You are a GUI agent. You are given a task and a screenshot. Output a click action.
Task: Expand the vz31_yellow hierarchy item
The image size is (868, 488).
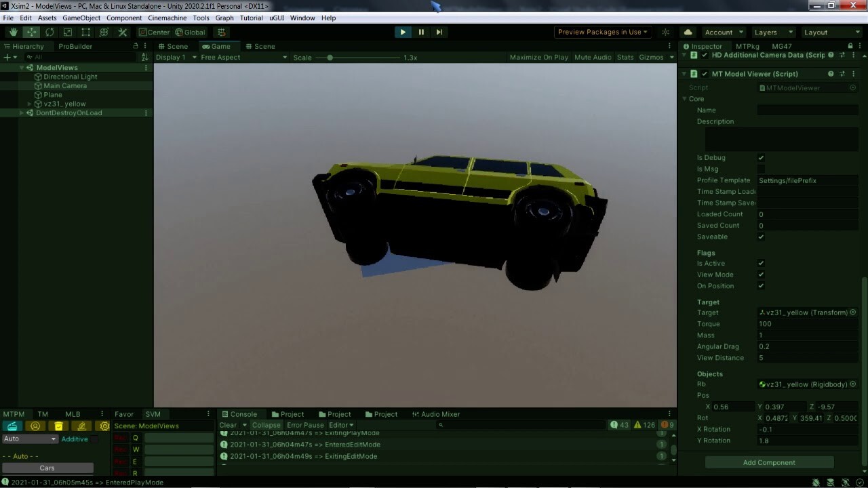tap(28, 104)
